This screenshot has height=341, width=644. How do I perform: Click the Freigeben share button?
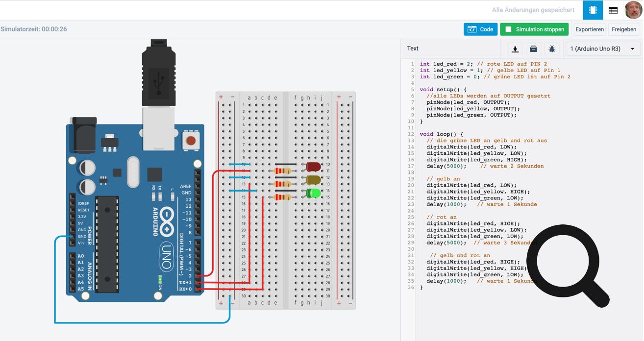(x=624, y=29)
